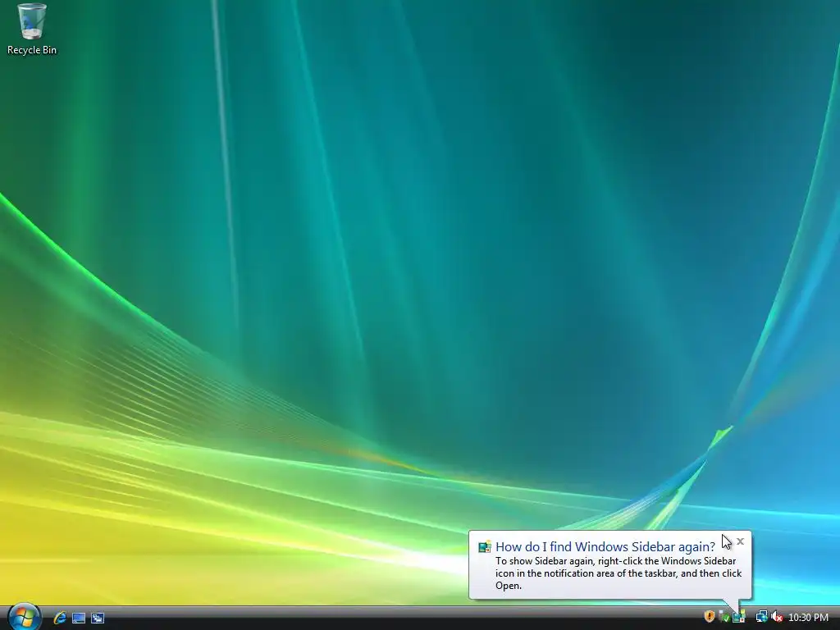Screen dimensions: 840x630
Task: Open the Recycle Bin desktop icon
Action: click(x=32, y=29)
